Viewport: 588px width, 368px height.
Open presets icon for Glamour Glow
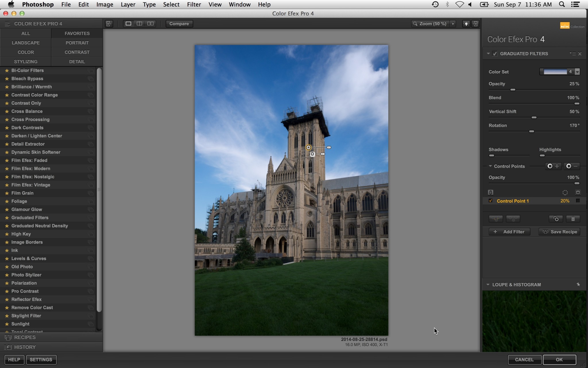point(91,210)
